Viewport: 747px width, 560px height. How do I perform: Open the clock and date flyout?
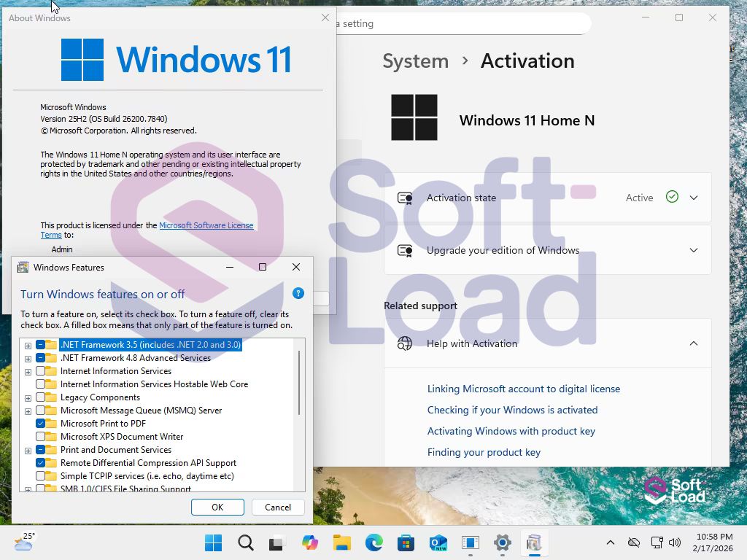[713, 542]
